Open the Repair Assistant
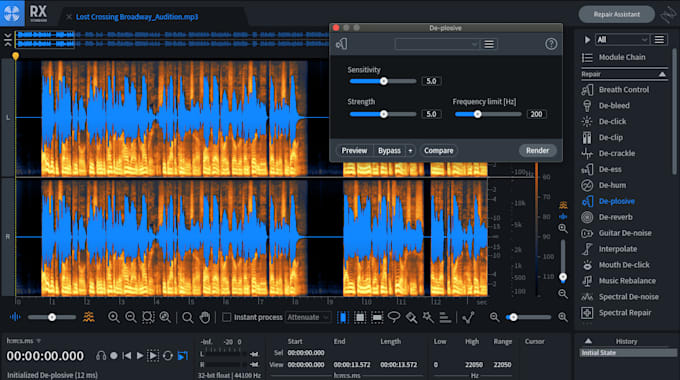Viewport: 680px width, 380px height. [x=616, y=14]
